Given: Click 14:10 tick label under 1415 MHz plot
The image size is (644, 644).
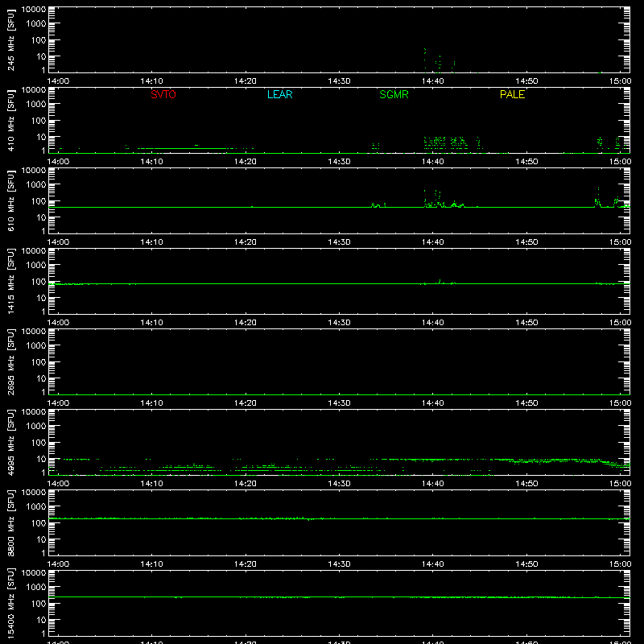Looking at the screenshot, I should [x=152, y=323].
